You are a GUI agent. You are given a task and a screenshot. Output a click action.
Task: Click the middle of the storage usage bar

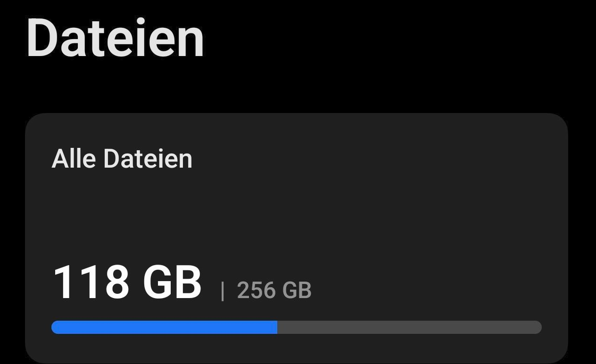pyautogui.click(x=297, y=327)
